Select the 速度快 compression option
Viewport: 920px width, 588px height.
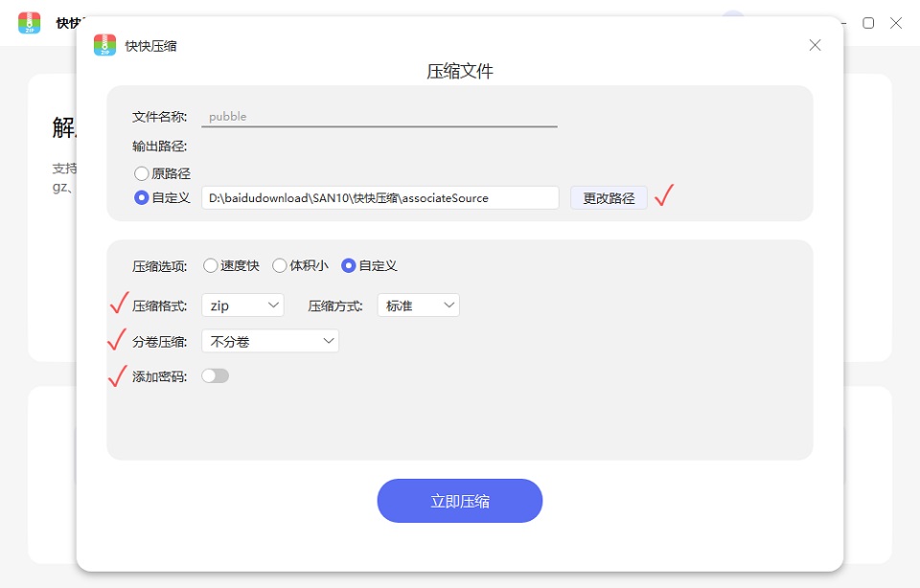pyautogui.click(x=210, y=266)
